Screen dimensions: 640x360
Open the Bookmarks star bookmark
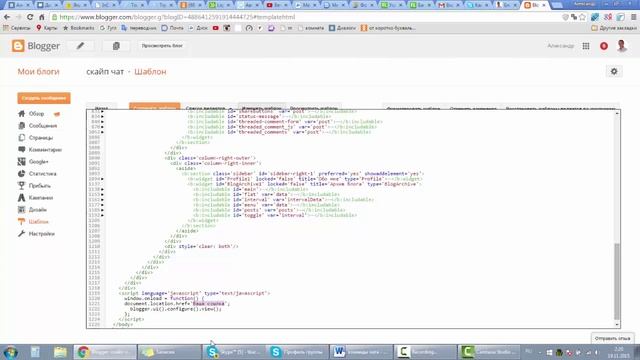(78, 28)
